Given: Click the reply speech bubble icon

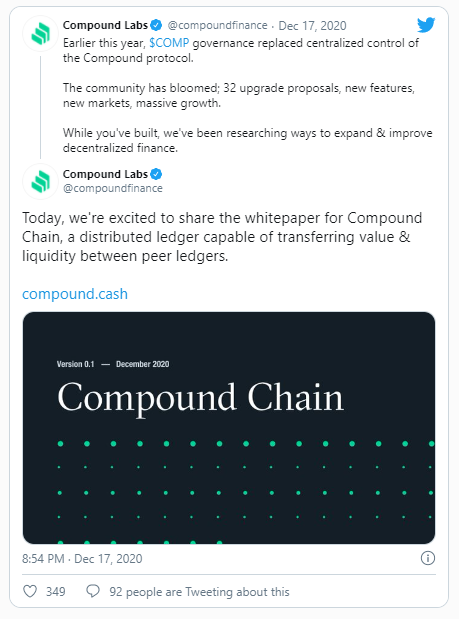Looking at the screenshot, I should tap(93, 591).
